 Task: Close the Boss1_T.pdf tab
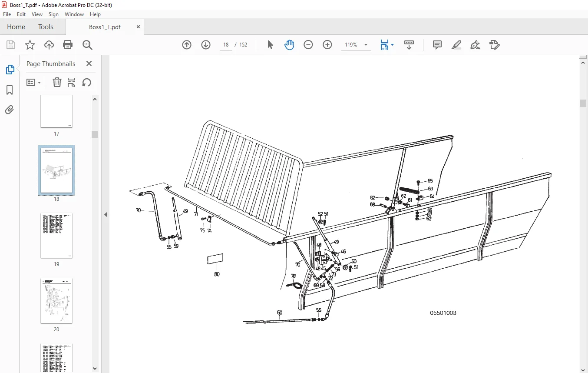pos(139,27)
